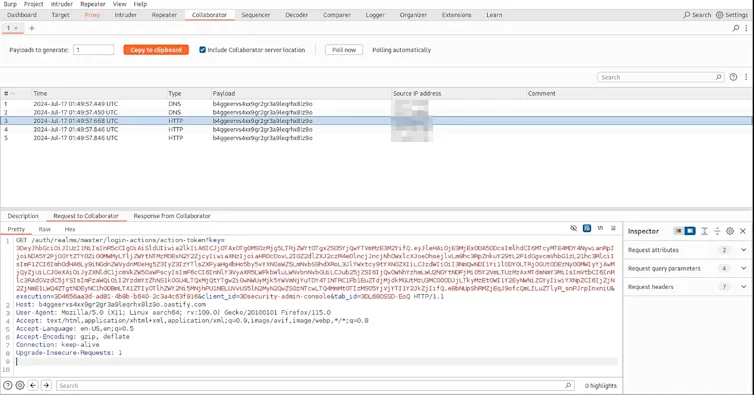Switch to the Proxy tab
Viewport: 754px width, 395px height.
[92, 15]
